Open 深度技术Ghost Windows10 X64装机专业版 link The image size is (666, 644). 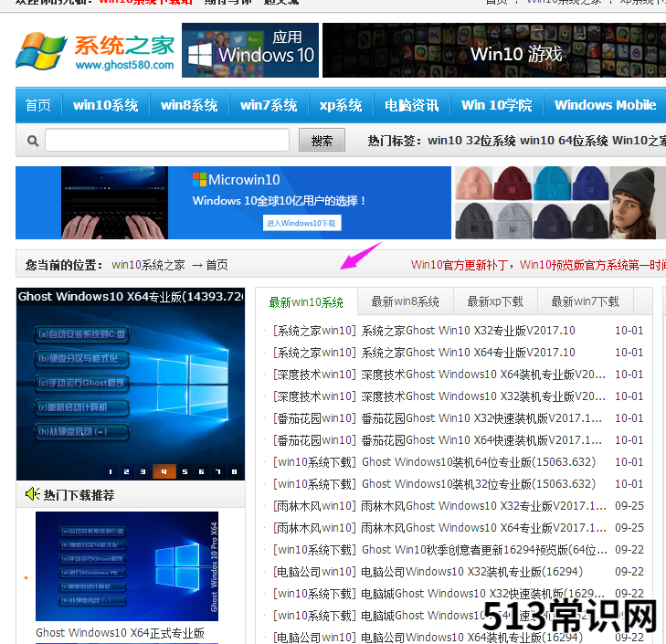[x=483, y=375]
